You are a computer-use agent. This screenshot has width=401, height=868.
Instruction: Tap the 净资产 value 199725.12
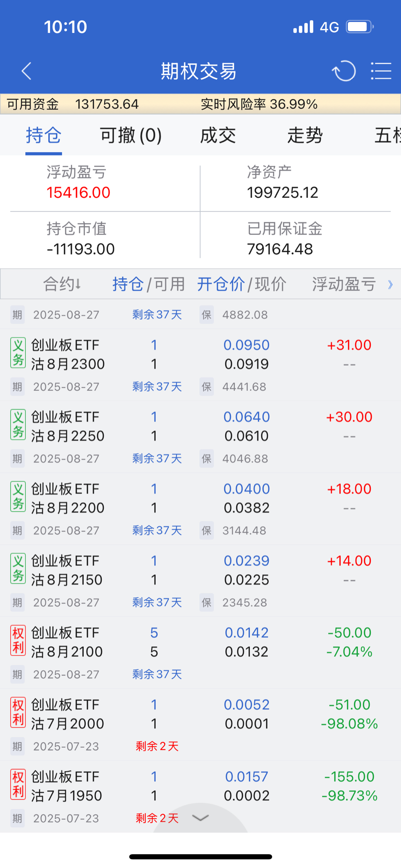[x=282, y=193]
